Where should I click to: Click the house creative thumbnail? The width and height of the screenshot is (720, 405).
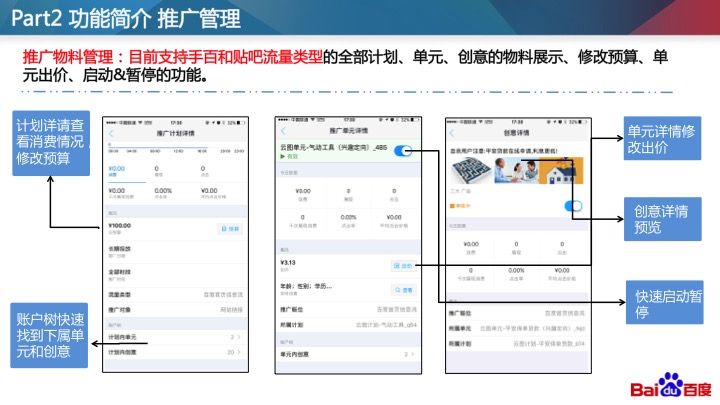point(561,170)
